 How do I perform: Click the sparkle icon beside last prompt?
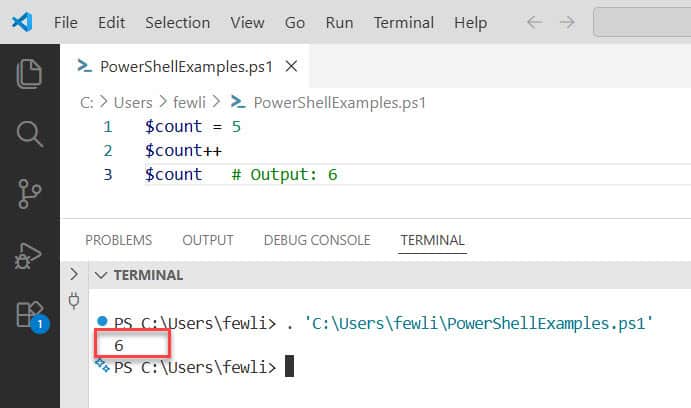tap(102, 365)
